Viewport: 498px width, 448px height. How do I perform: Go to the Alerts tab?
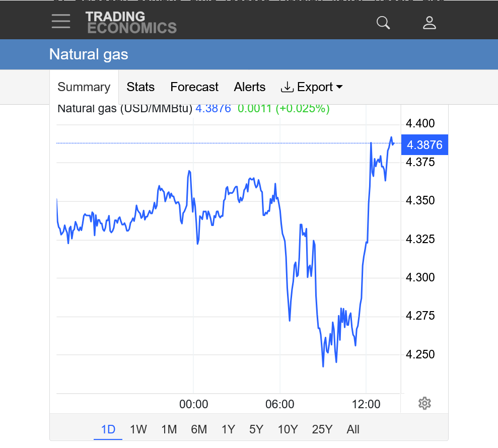tap(250, 87)
